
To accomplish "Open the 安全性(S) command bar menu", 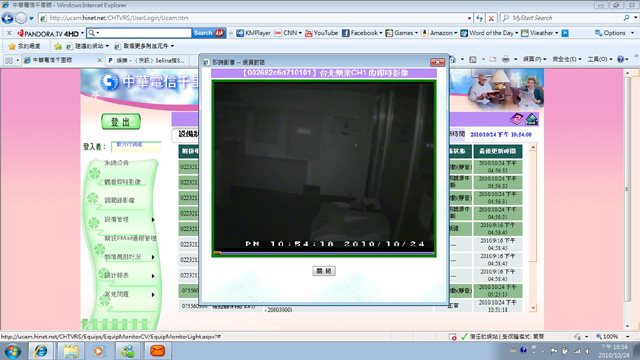I will pos(567,60).
